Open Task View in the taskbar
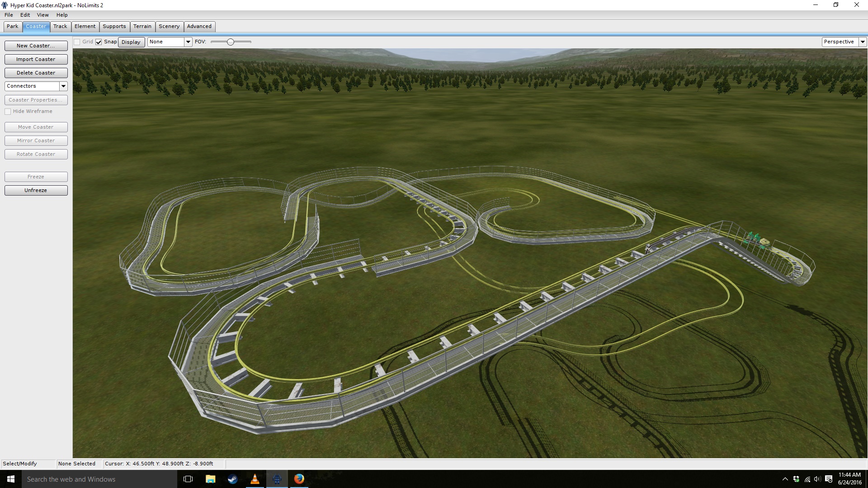The image size is (868, 488). coord(188,479)
